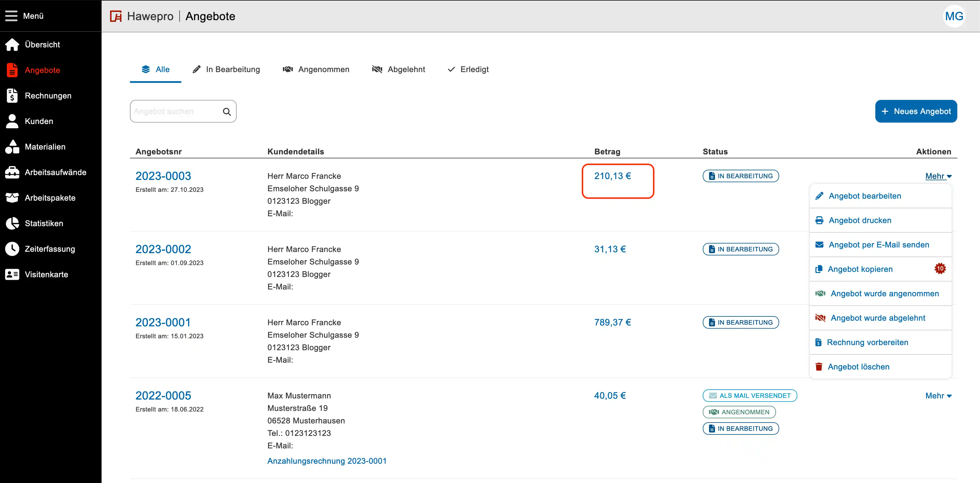The width and height of the screenshot is (980, 483).
Task: Select Angebot löschen menu entry
Action: coord(880,367)
